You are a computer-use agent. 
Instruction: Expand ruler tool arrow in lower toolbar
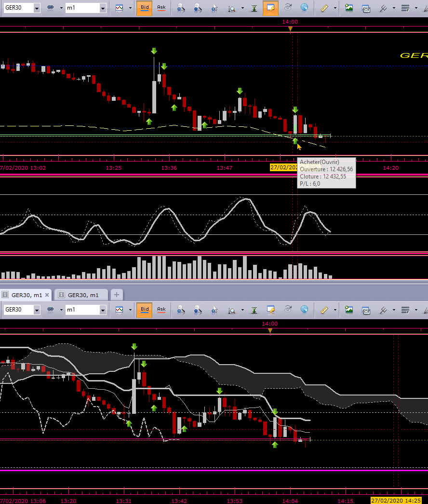(335, 310)
